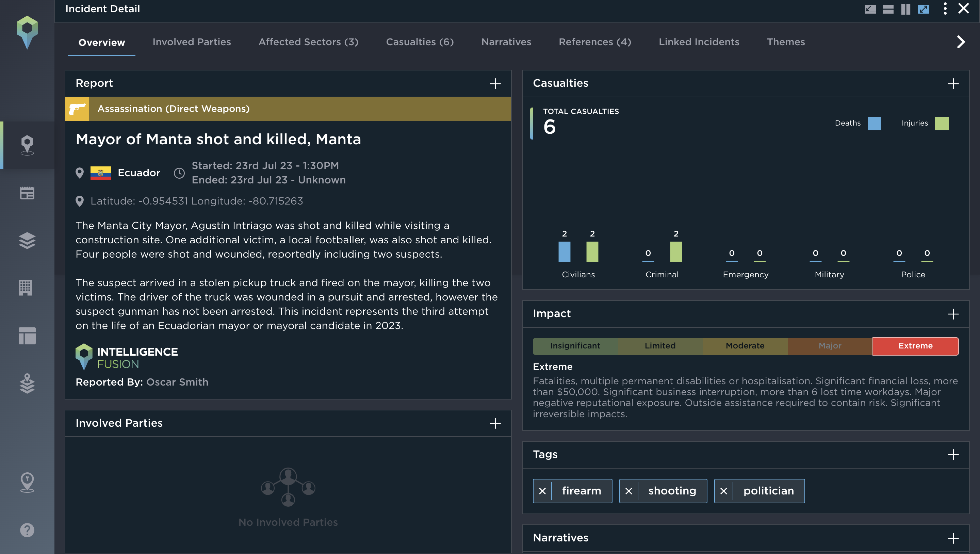Click the clock icon next to start time

click(x=179, y=173)
